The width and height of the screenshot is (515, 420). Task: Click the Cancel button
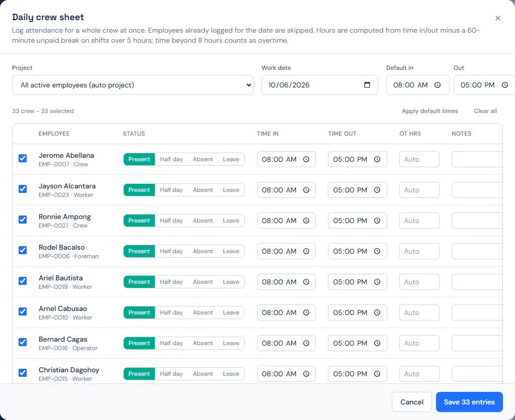coord(411,402)
